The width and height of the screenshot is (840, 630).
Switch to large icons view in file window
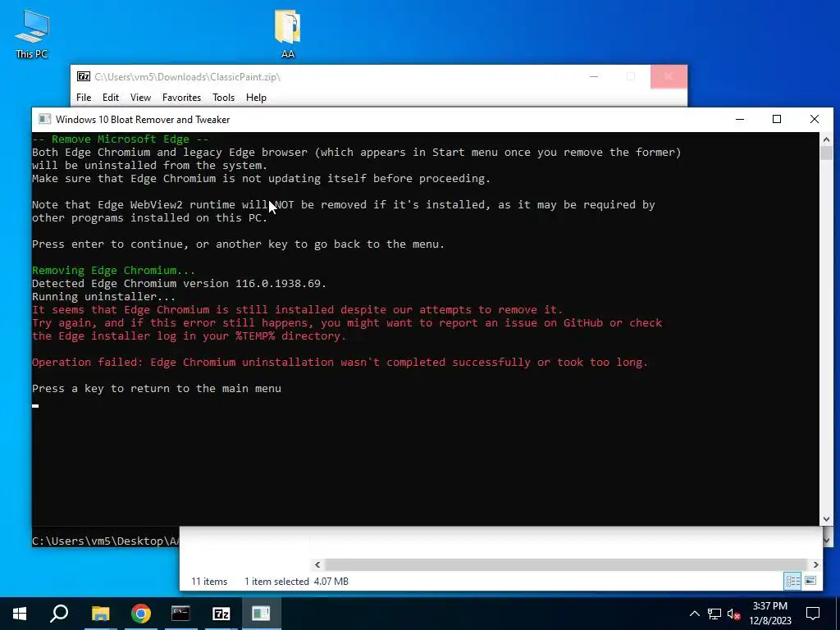pos(810,582)
